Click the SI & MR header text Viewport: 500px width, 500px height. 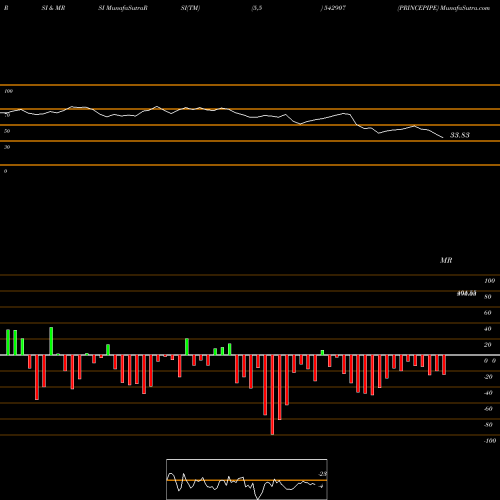(x=53, y=8)
